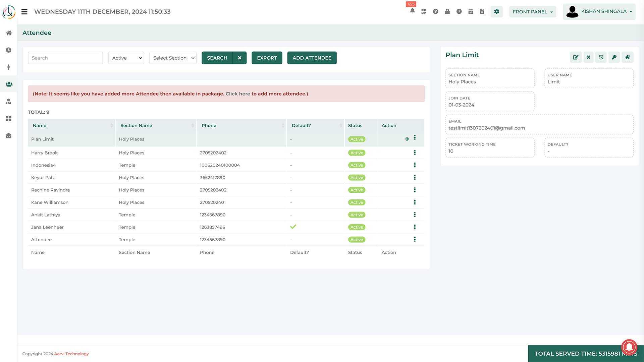Image resolution: width=644 pixels, height=362 pixels.
Task: Open three-dot menu for Harry Brook
Action: [415, 153]
